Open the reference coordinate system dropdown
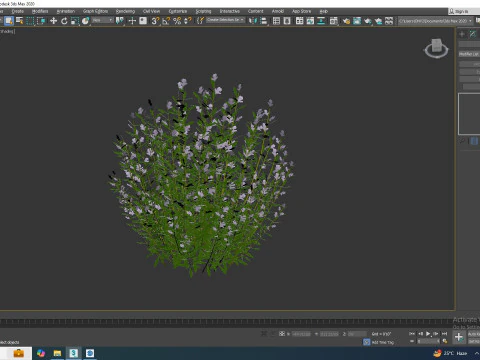This screenshot has height=360, width=480. click(102, 20)
